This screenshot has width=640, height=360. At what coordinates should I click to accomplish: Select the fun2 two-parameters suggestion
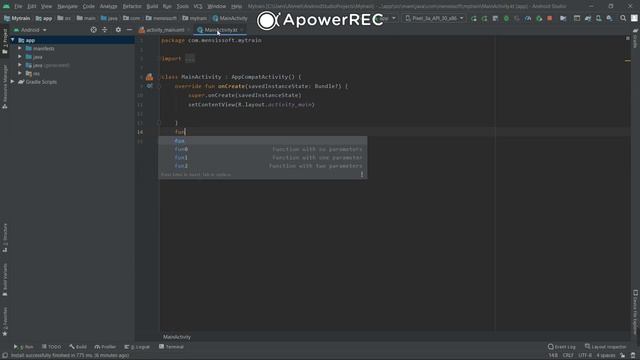263,166
